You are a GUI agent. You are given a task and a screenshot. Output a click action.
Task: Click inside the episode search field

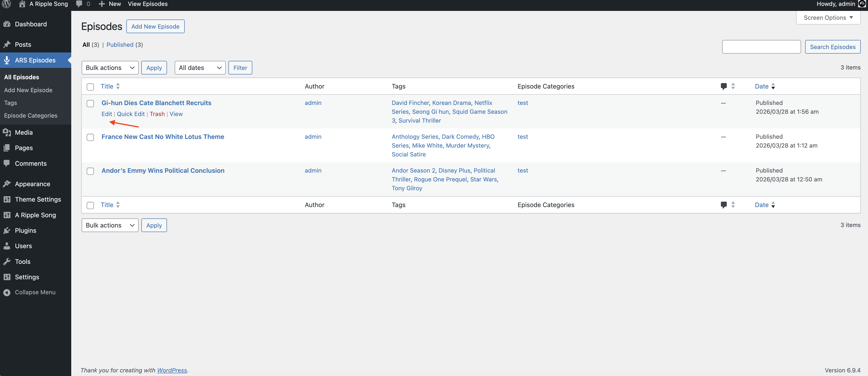(x=761, y=47)
